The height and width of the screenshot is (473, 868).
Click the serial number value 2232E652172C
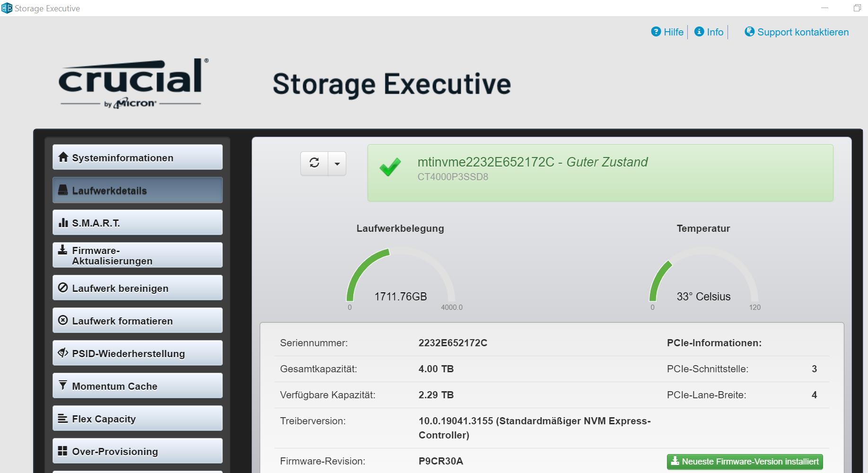[x=453, y=343]
